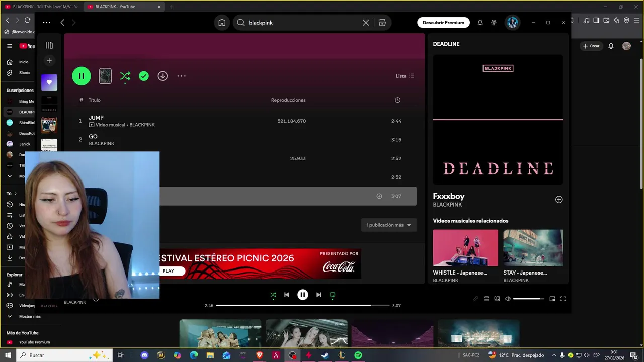Add the highlighted track to a playlist
The height and width of the screenshot is (362, 644).
(x=379, y=196)
